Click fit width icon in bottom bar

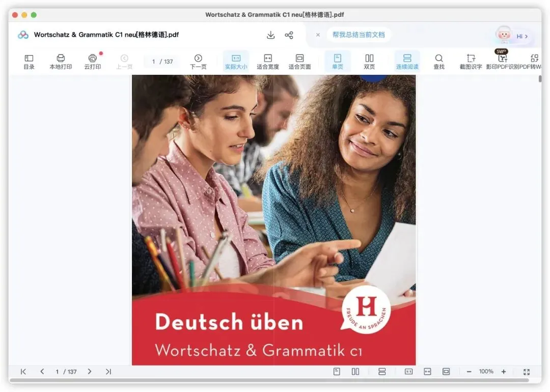(427, 371)
